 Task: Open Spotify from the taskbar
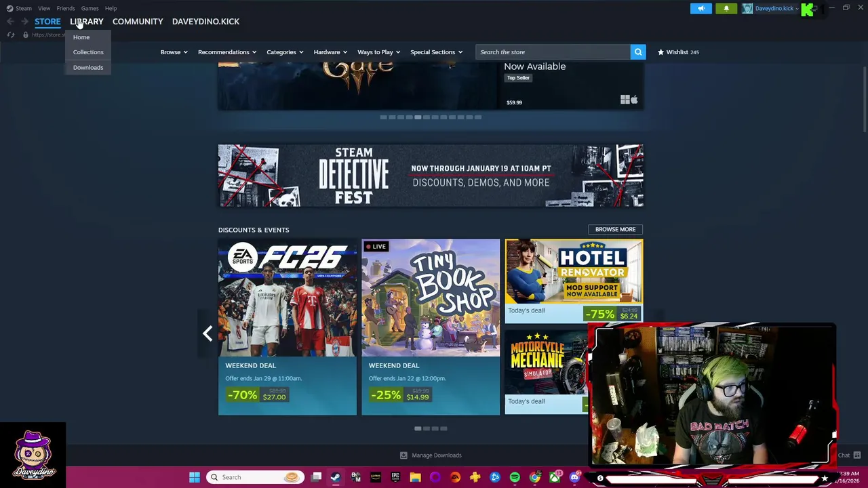point(515,477)
